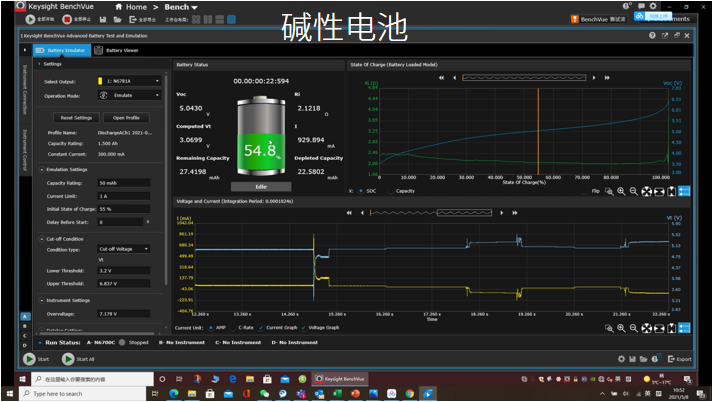Select AMP current unit radio button
The height and width of the screenshot is (402, 713).
coord(211,327)
